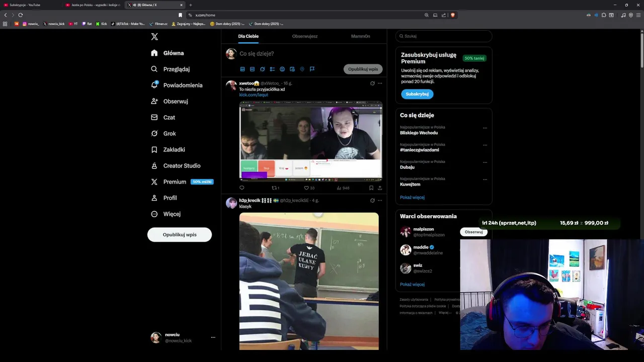Bookmark this page in the address bar
The height and width of the screenshot is (362, 644).
tap(181, 15)
